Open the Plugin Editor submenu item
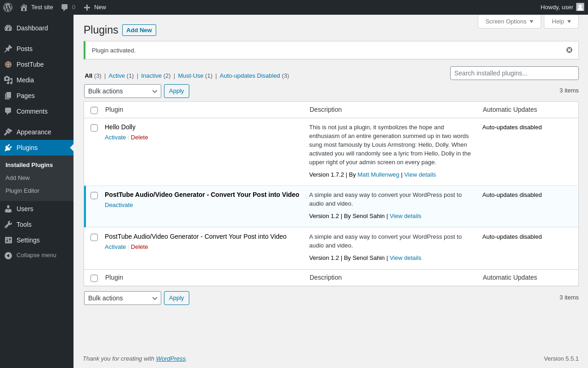588x368 pixels. coord(23,191)
